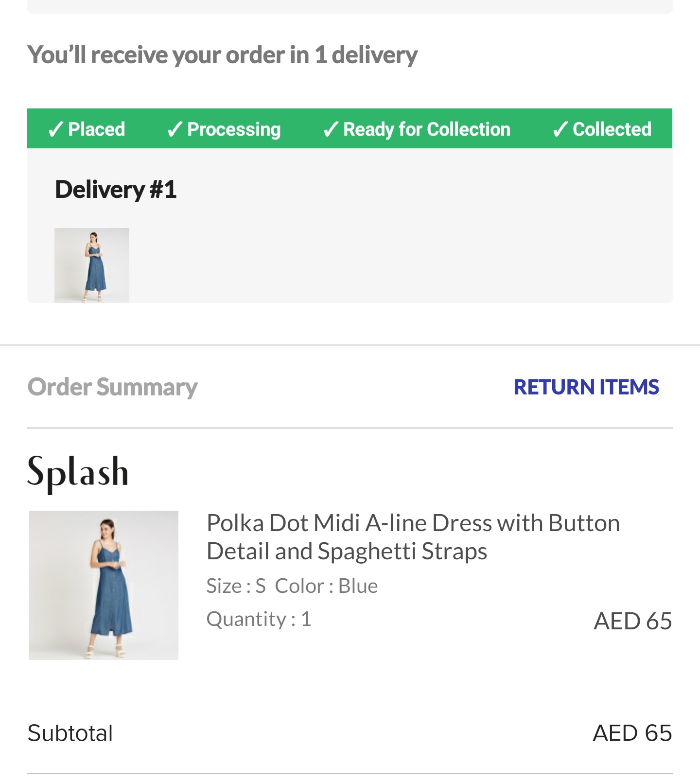The width and height of the screenshot is (700, 784).
Task: Select the Ready for Collection status label
Action: pyautogui.click(x=427, y=129)
